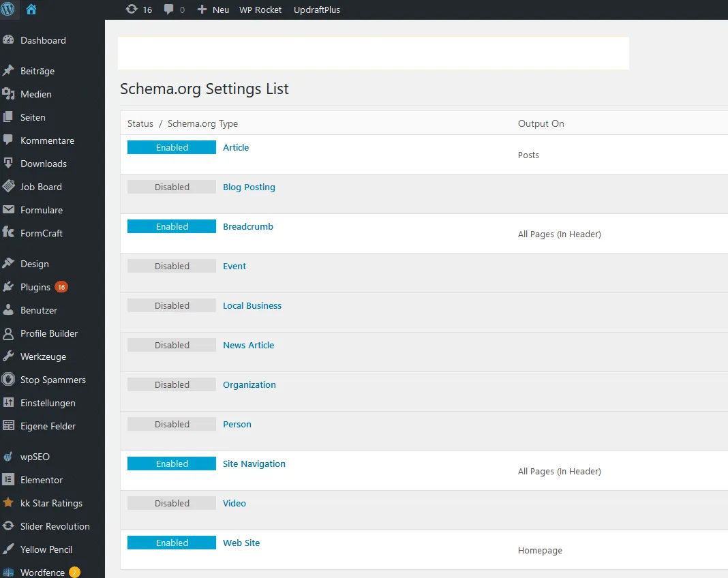Click the WordPress logo icon

(7, 10)
